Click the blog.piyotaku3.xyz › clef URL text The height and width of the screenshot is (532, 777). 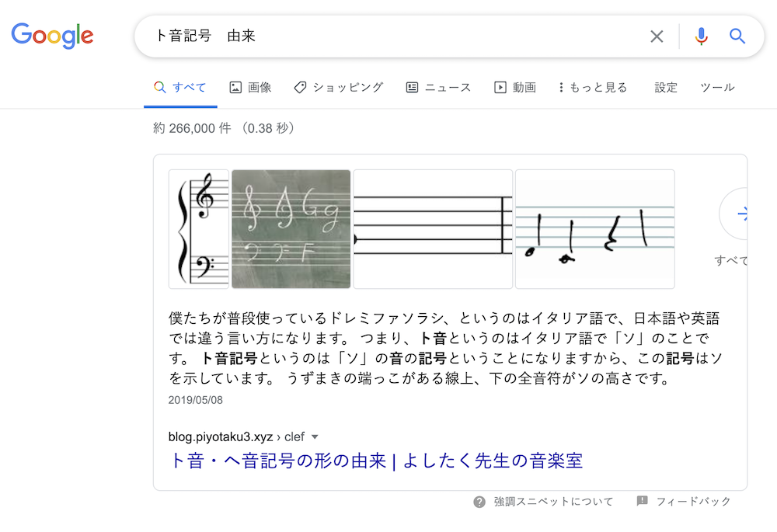click(236, 437)
